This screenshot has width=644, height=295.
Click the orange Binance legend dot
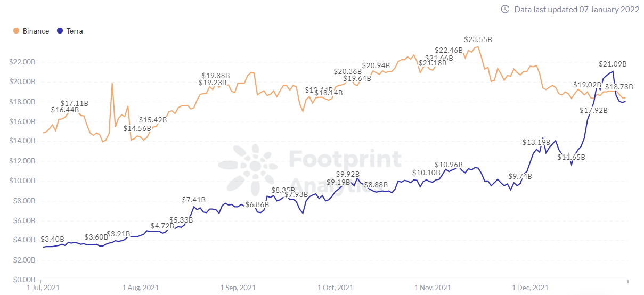click(16, 31)
